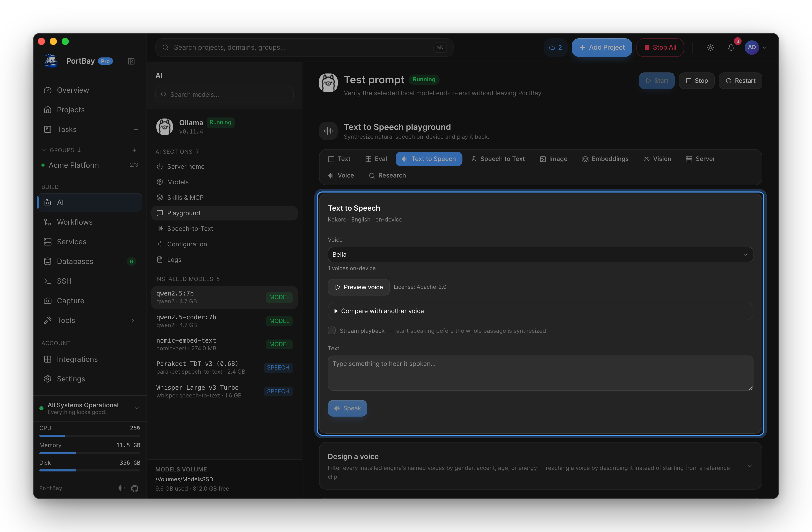Image resolution: width=812 pixels, height=532 pixels.
Task: Click Stop All button
Action: coord(660,48)
